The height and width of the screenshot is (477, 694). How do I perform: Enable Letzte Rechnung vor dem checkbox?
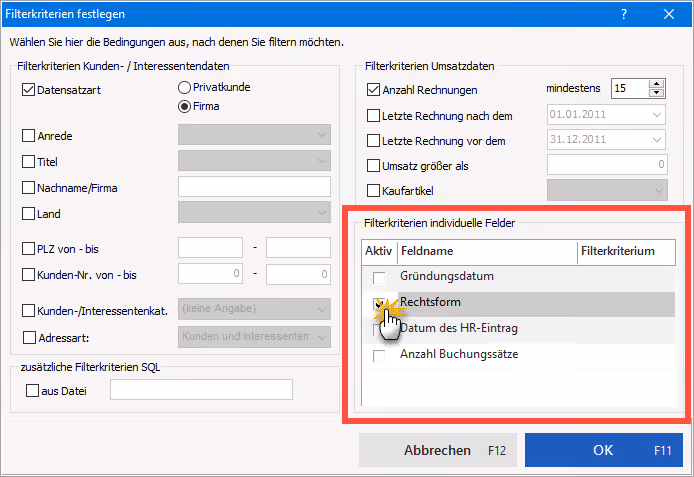[x=373, y=141]
